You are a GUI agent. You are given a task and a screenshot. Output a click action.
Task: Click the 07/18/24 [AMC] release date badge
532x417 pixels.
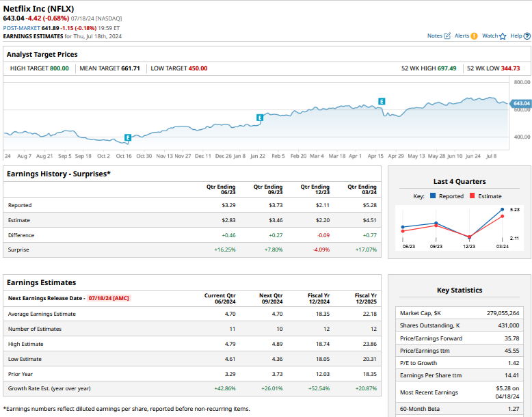[109, 298]
